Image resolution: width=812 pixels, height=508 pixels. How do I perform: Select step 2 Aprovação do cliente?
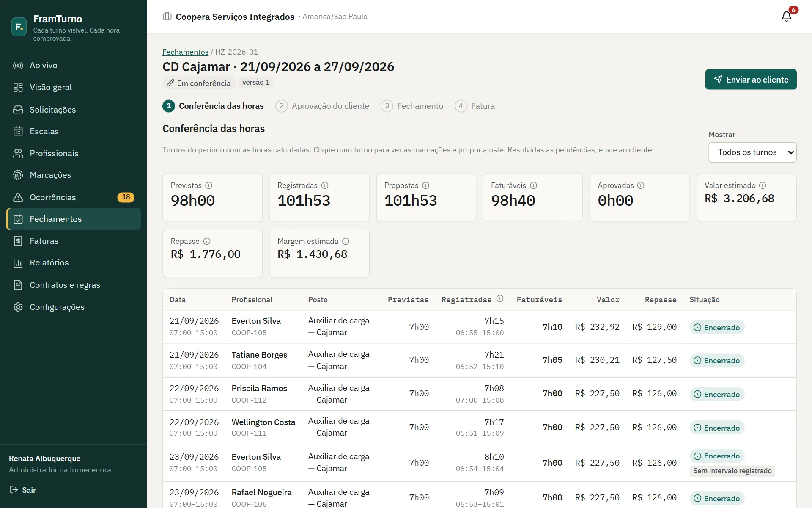tap(322, 106)
